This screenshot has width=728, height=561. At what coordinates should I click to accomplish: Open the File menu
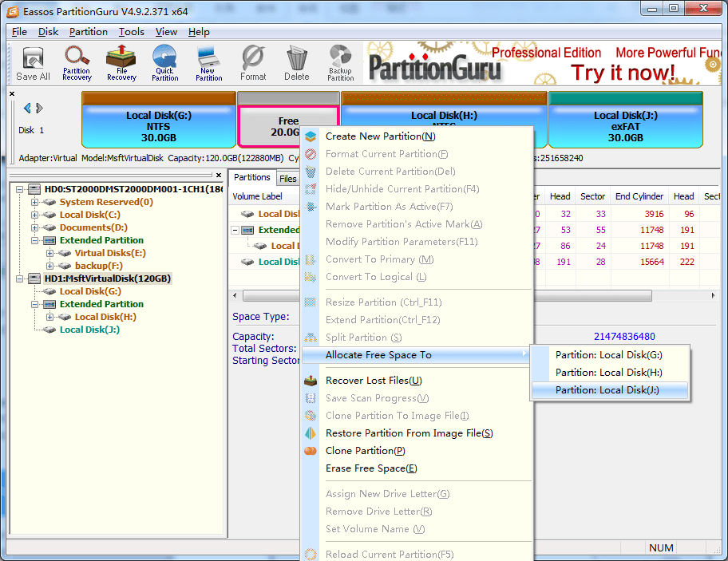pyautogui.click(x=19, y=32)
